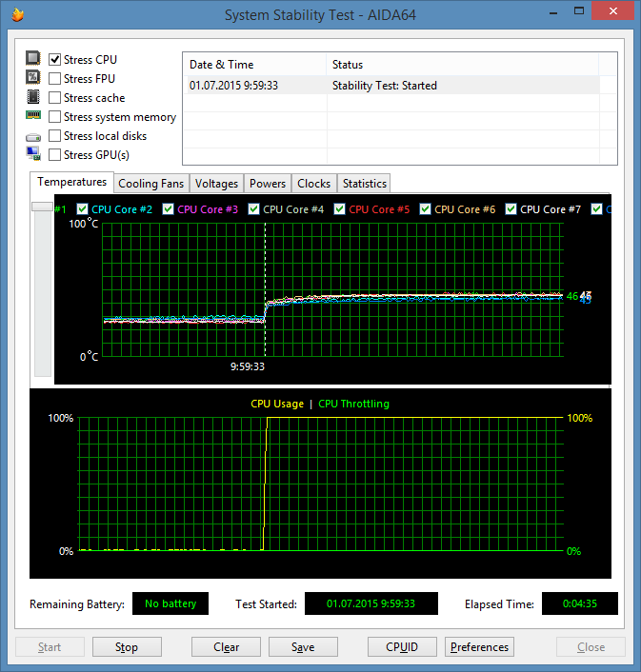Toggle the CPU Core #7 graph checkbox

511,209
